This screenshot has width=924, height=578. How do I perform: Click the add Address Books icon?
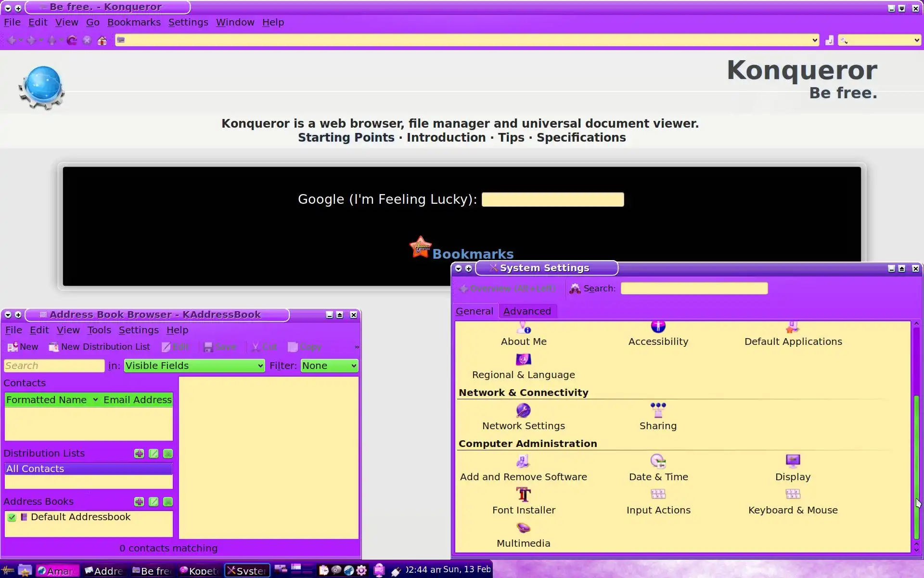pyautogui.click(x=139, y=502)
